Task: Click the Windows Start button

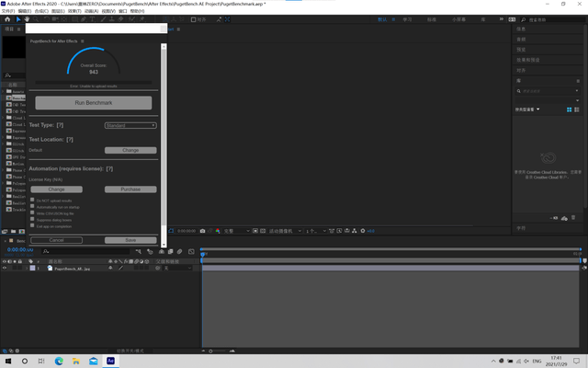Action: click(x=8, y=361)
